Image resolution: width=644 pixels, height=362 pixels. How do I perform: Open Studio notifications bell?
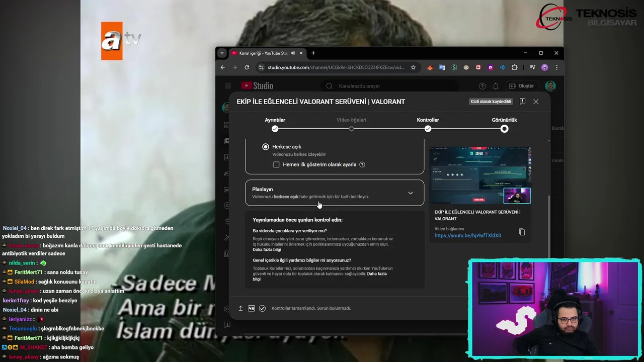(496, 86)
